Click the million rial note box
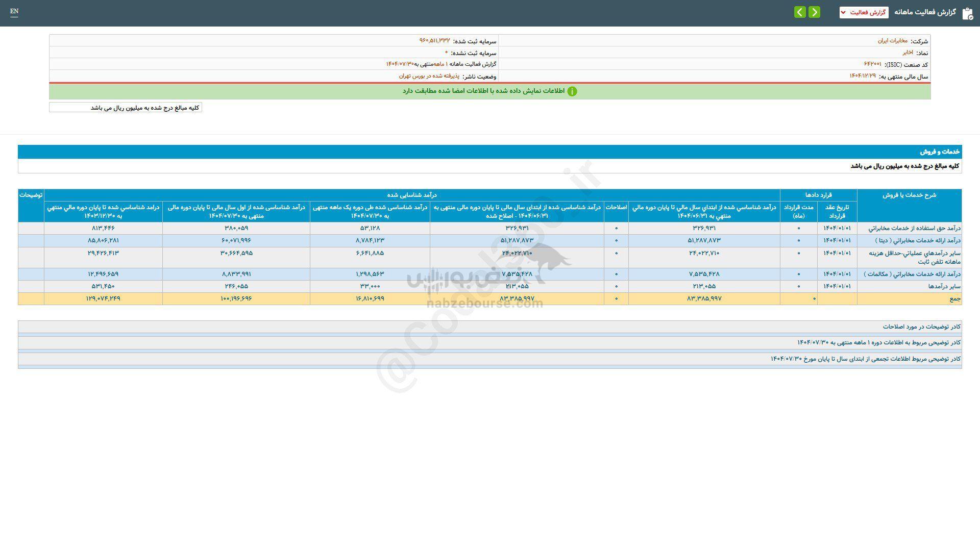This screenshot has width=980, height=551. (x=126, y=108)
